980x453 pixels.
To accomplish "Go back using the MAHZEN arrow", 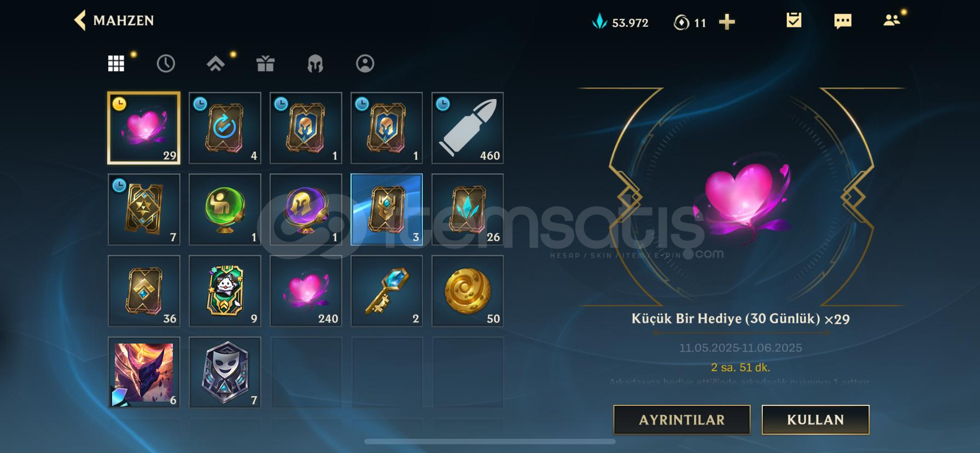I will click(80, 21).
